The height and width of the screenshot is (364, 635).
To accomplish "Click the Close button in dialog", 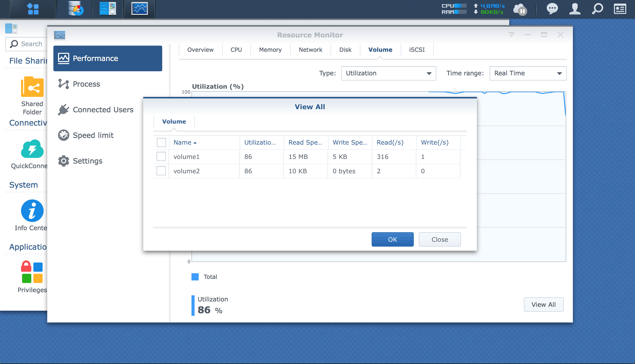I will point(439,239).
